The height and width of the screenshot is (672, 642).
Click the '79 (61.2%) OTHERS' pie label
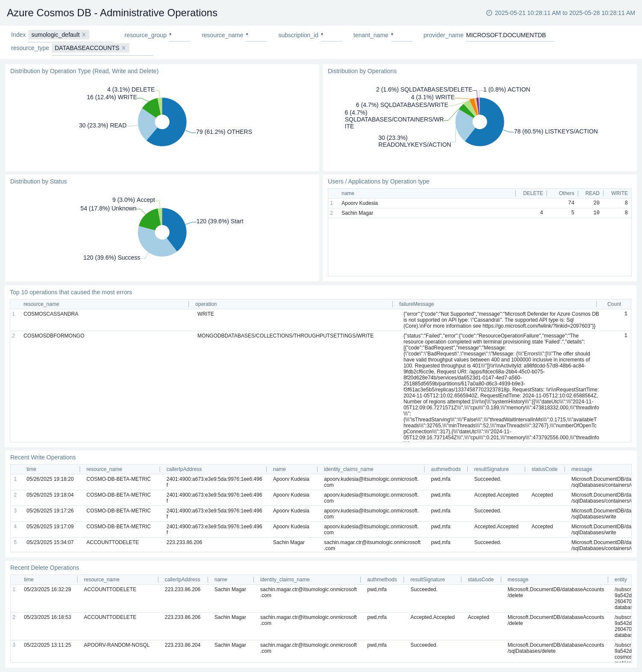pyautogui.click(x=224, y=132)
